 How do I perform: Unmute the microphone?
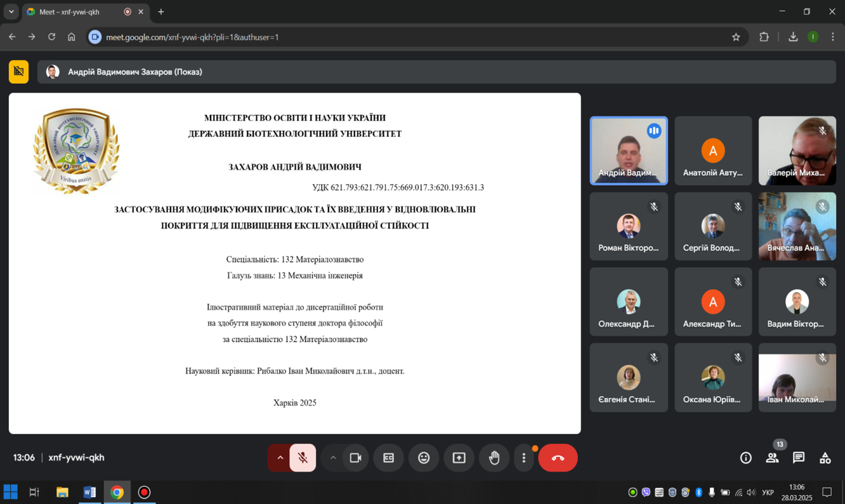click(x=303, y=458)
